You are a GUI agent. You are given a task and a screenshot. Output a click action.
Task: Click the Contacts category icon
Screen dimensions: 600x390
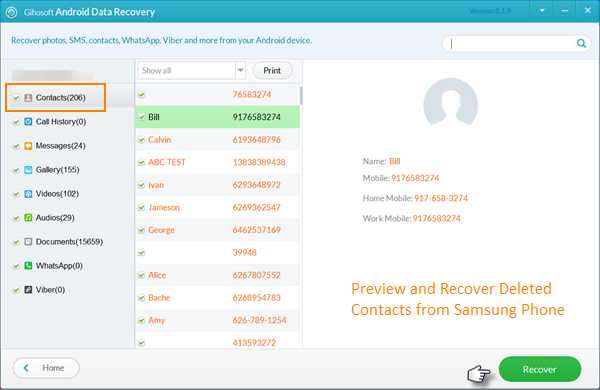click(x=28, y=98)
